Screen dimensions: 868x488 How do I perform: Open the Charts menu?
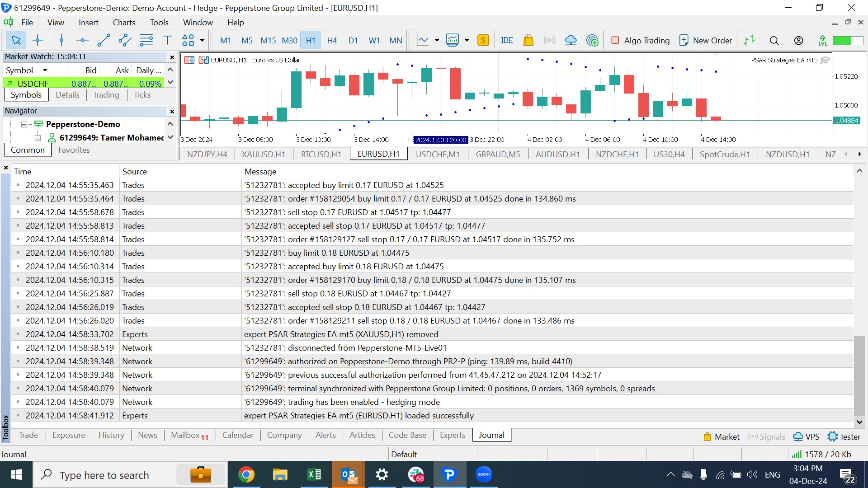click(124, 23)
